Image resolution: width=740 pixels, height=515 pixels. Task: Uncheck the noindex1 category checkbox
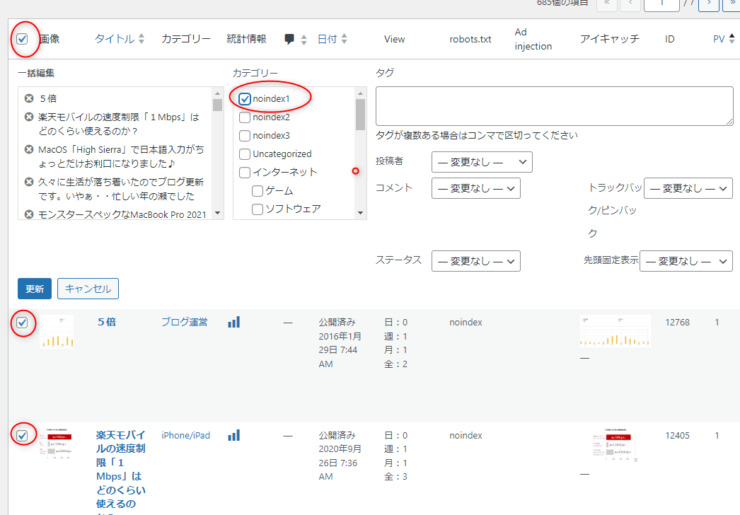pyautogui.click(x=245, y=99)
